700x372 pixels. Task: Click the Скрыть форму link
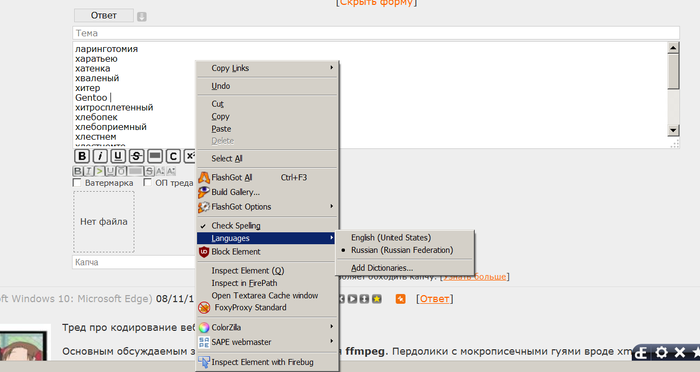[377, 3]
